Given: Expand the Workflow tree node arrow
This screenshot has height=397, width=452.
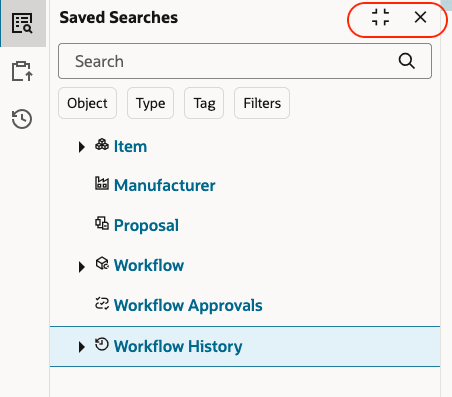Looking at the screenshot, I should (81, 267).
